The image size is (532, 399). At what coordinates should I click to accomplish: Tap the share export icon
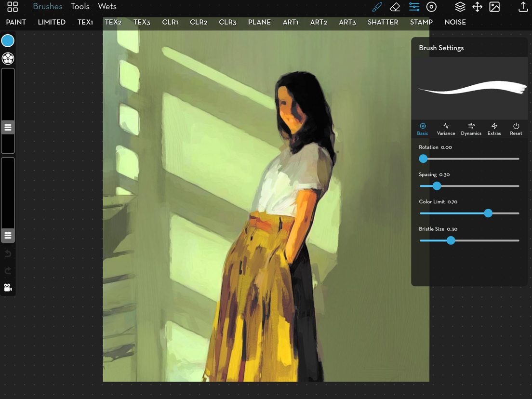[x=523, y=6]
